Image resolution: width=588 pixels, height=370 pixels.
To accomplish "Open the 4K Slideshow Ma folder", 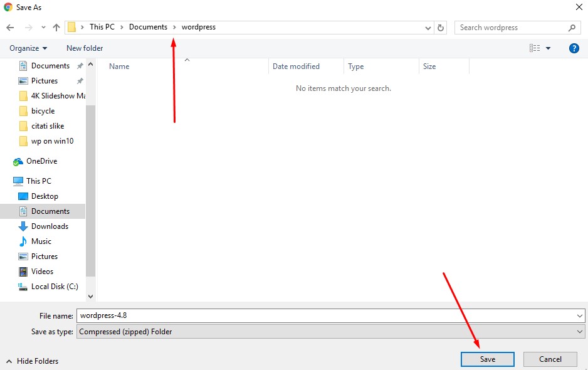I will [51, 96].
